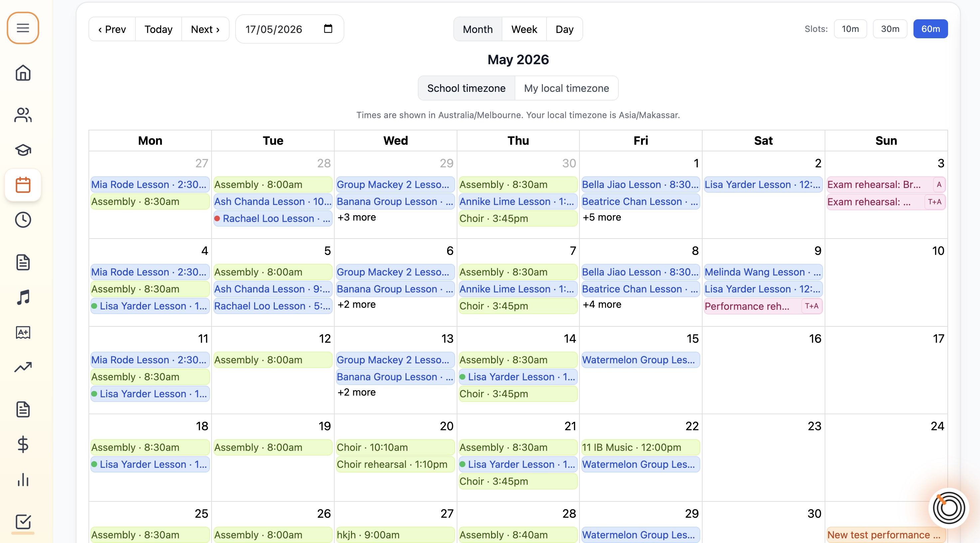Open the music note sidebar icon
The width and height of the screenshot is (980, 543).
pos(23,297)
